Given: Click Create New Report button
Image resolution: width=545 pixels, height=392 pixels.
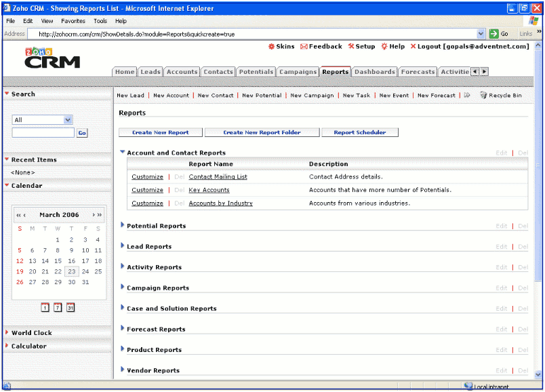Looking at the screenshot, I should (x=161, y=132).
